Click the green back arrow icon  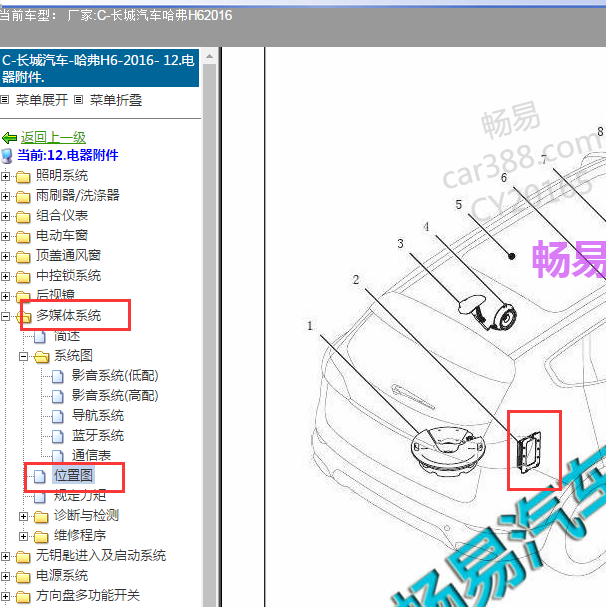tap(9, 137)
